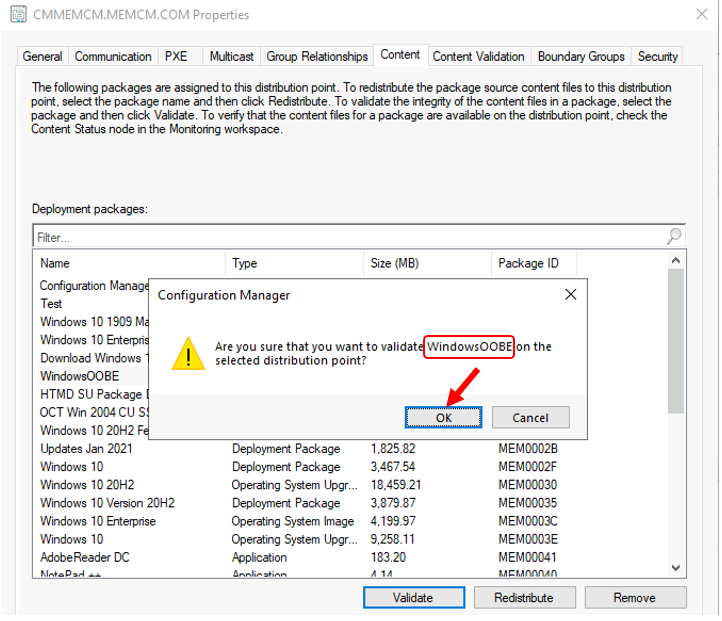Click size value 4,199.97

(x=393, y=521)
